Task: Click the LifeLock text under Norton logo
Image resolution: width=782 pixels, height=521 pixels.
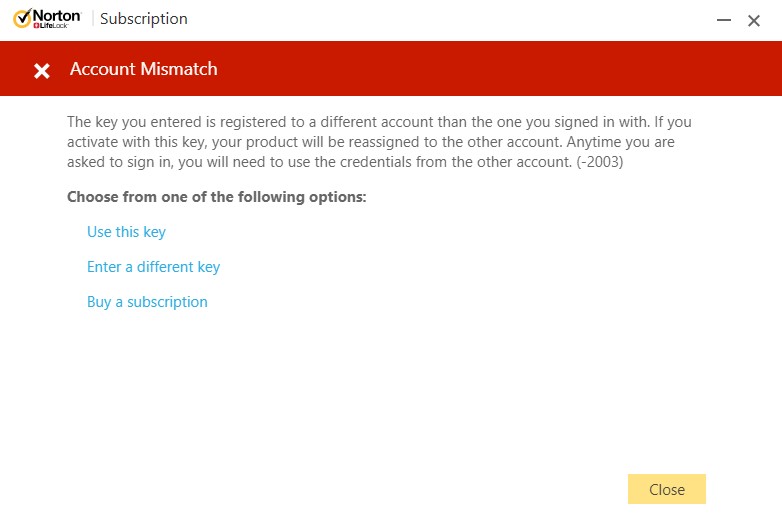Action: (51, 25)
